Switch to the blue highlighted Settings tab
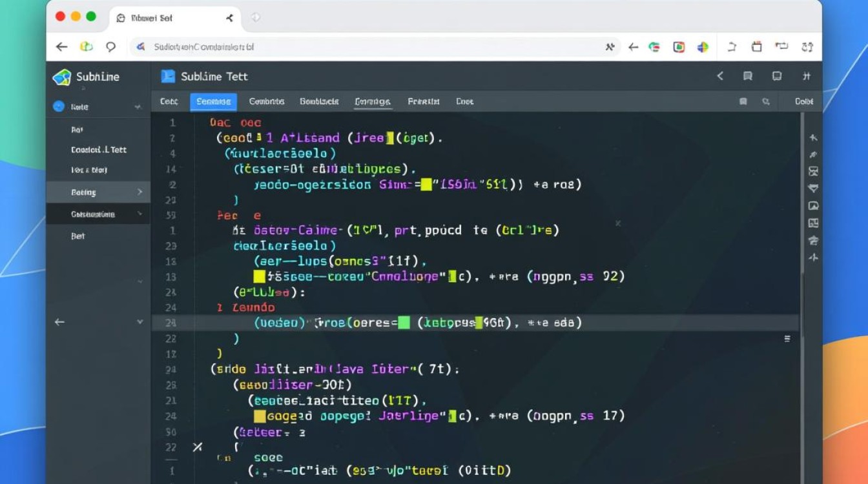The width and height of the screenshot is (868, 484). (213, 101)
